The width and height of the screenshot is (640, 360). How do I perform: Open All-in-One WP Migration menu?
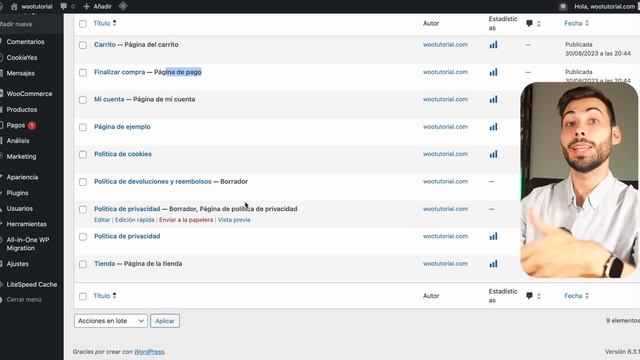tap(28, 244)
